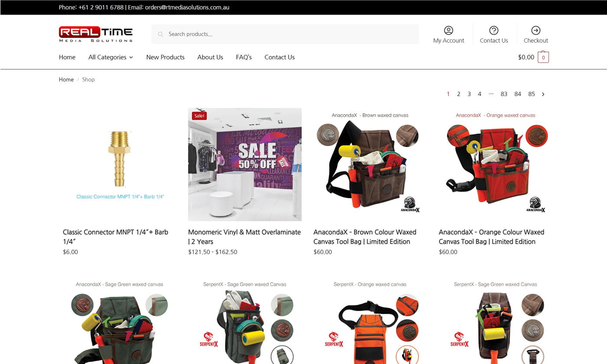
Task: Click the Sale! badge on vinyl product
Action: coord(199,116)
